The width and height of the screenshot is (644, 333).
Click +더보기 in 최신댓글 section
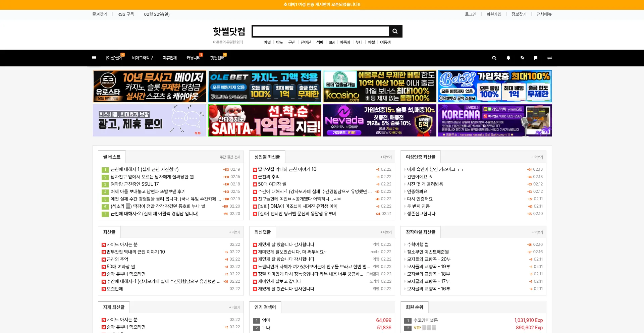coord(386,232)
